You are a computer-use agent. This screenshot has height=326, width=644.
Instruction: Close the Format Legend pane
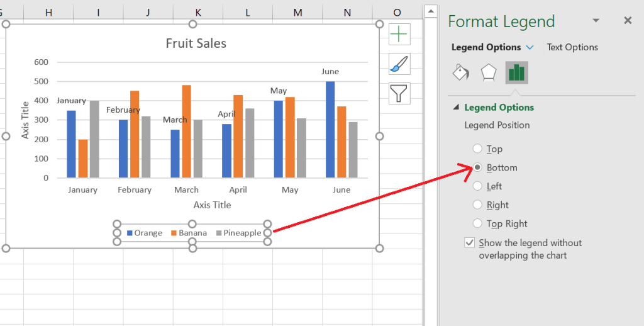point(628,20)
